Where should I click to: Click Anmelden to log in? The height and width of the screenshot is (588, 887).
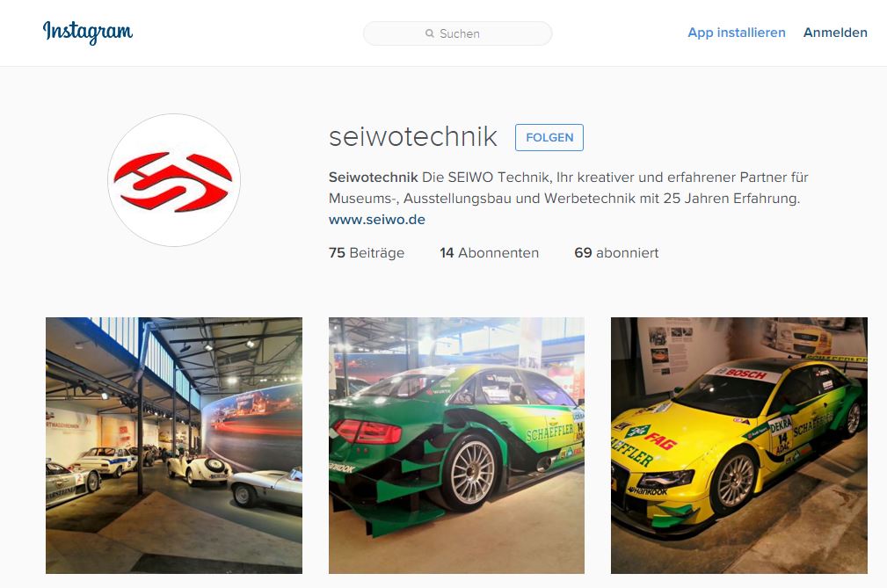(x=835, y=33)
